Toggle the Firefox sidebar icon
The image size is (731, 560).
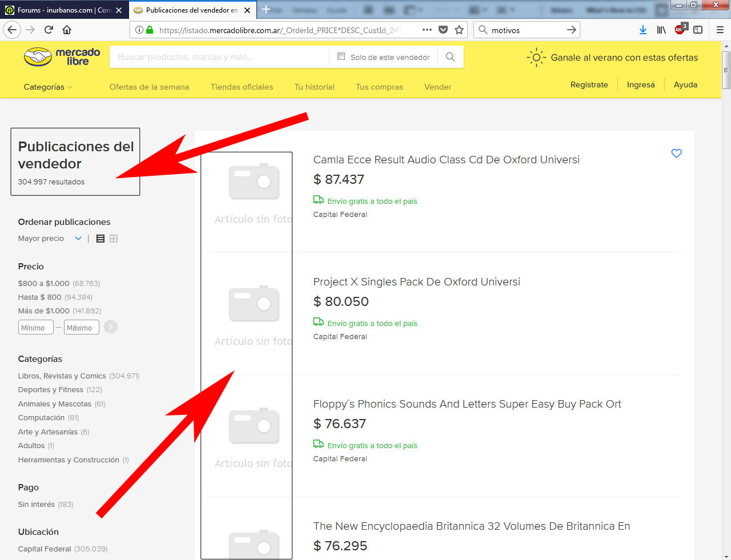698,30
